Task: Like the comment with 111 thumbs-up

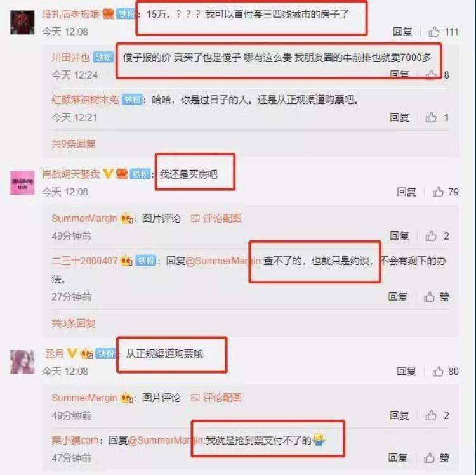Action: tap(434, 32)
